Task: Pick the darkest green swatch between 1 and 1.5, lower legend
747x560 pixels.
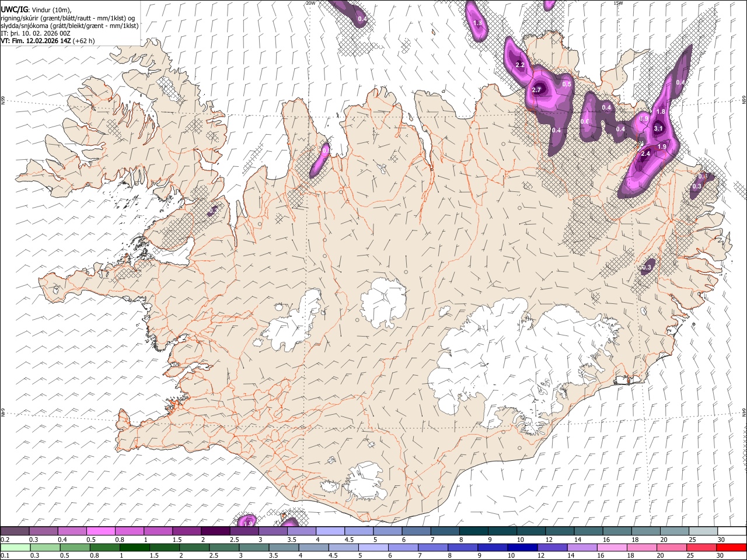Action: tap(134, 547)
